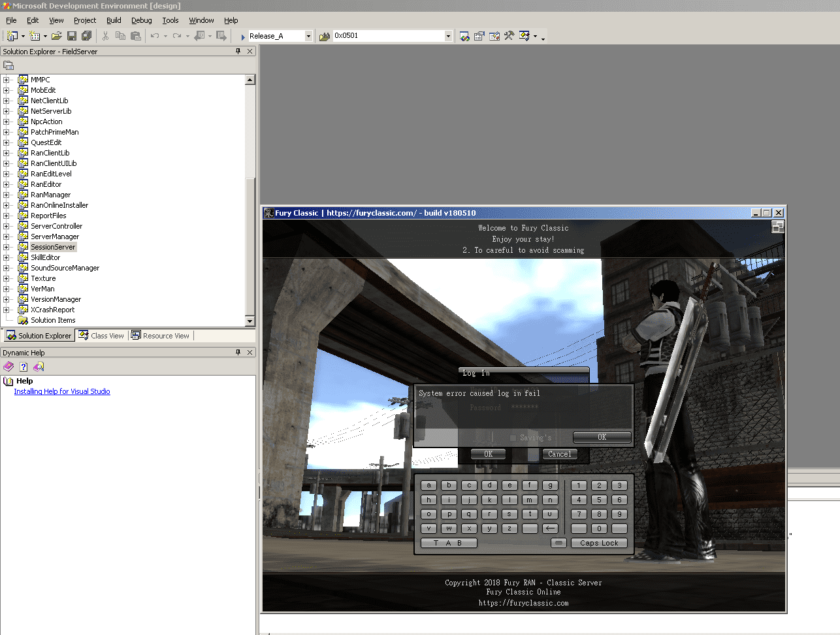Select the QuestEdit project in the tree
The image size is (840, 635).
(46, 142)
